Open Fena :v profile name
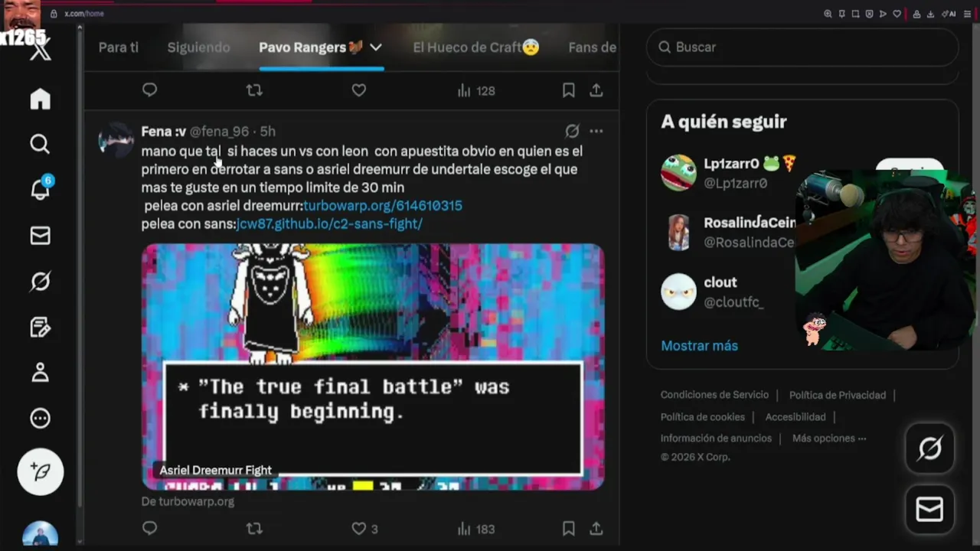 click(164, 132)
